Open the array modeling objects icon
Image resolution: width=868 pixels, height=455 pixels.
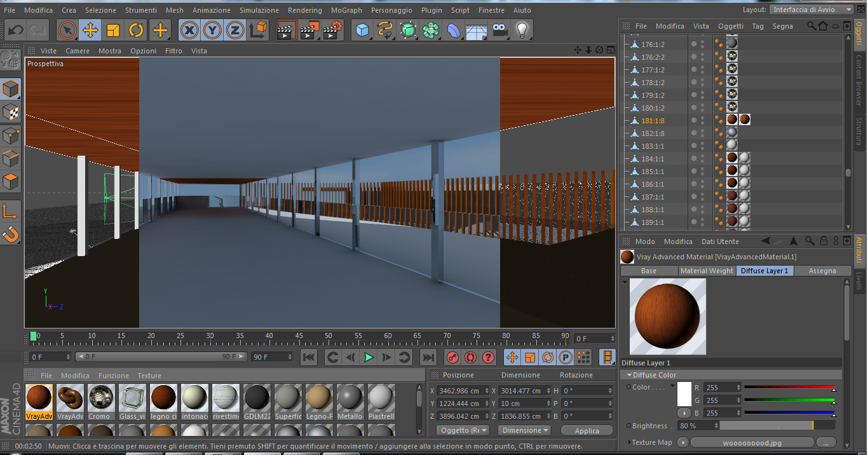[431, 30]
